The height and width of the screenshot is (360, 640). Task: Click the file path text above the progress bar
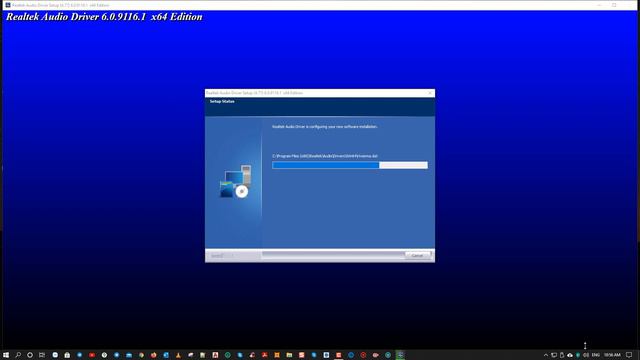click(x=325, y=156)
